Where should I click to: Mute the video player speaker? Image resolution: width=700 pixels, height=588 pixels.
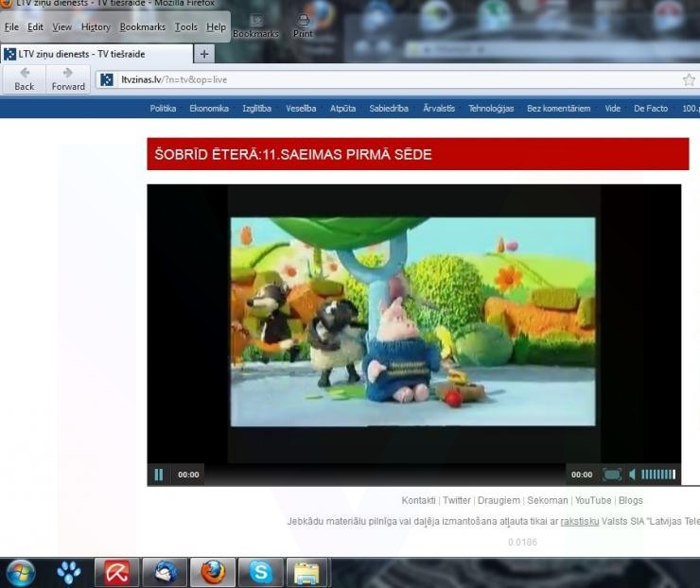(633, 475)
